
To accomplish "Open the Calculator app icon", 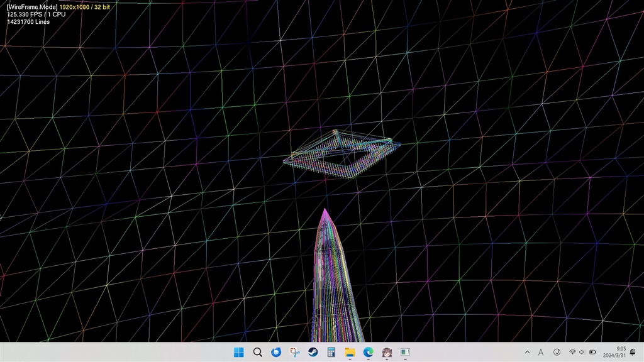I will (331, 352).
